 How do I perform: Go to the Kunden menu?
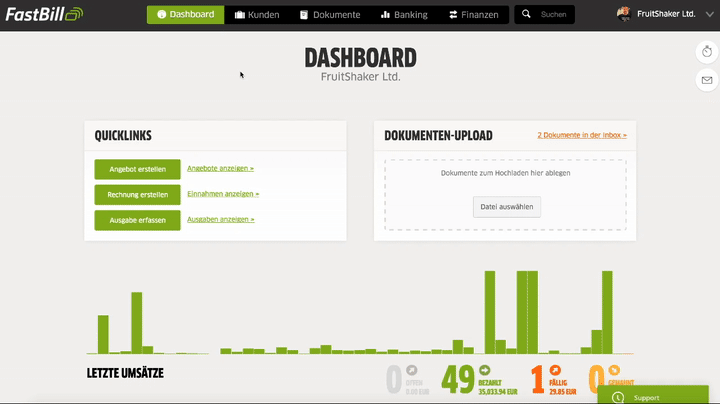click(x=257, y=15)
